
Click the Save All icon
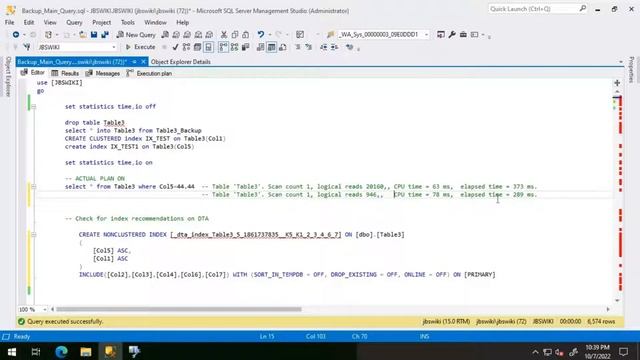click(105, 35)
